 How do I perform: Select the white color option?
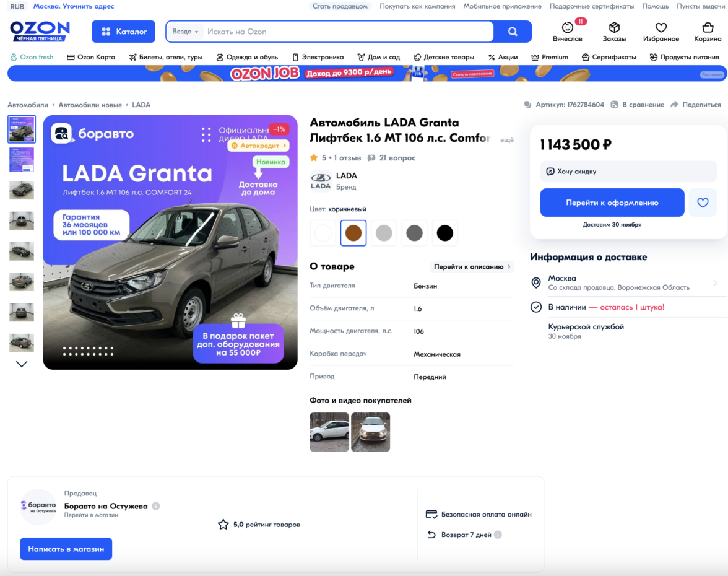point(323,233)
